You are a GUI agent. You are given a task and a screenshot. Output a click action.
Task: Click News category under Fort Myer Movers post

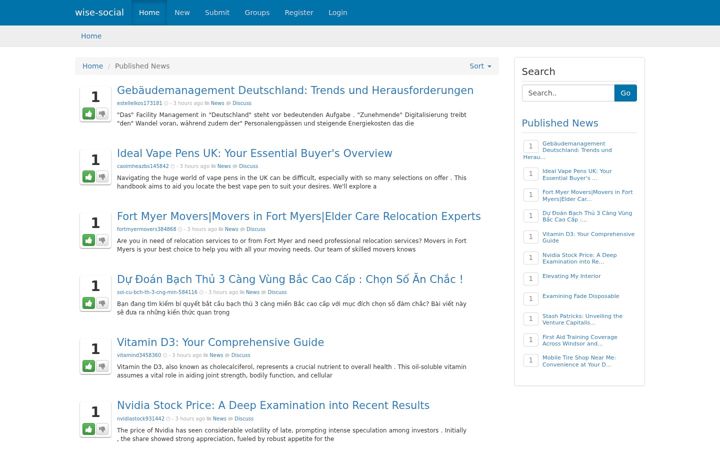pyautogui.click(x=231, y=229)
